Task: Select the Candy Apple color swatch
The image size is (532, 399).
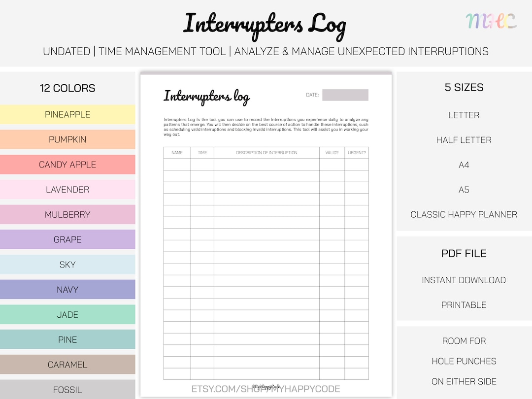Action: (67, 165)
